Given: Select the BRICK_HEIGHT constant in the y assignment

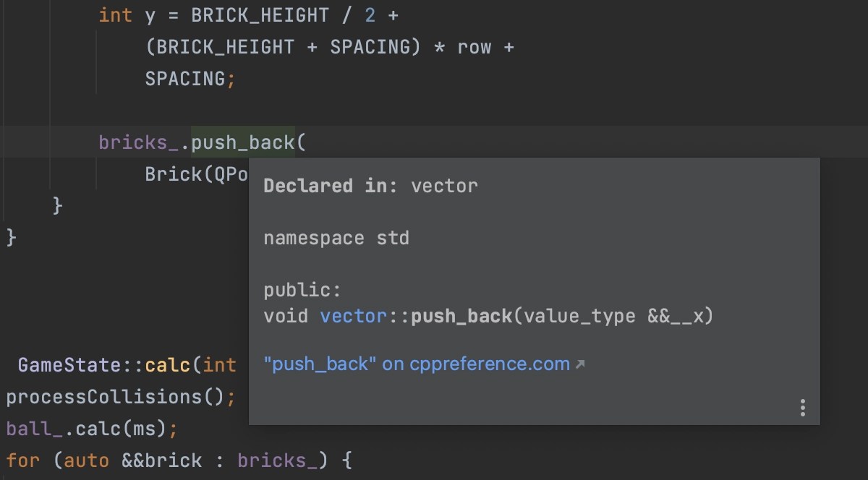Looking at the screenshot, I should pos(261,14).
